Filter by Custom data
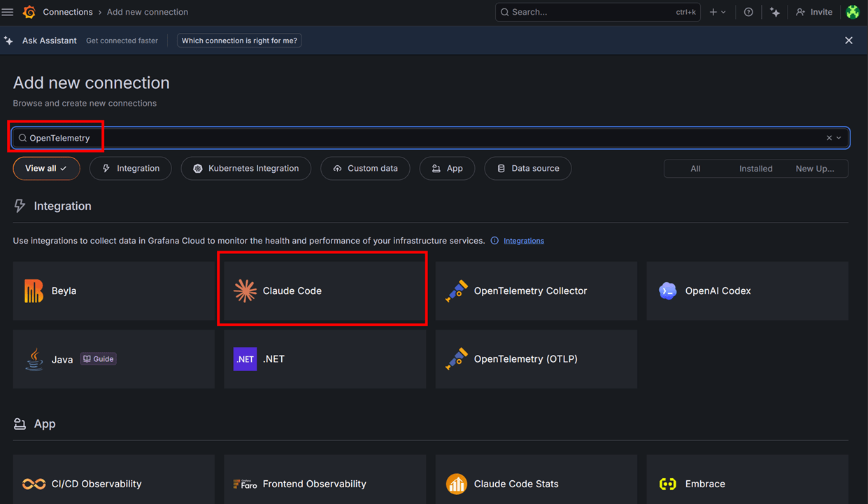Screen dimensions: 868x504 365,168
